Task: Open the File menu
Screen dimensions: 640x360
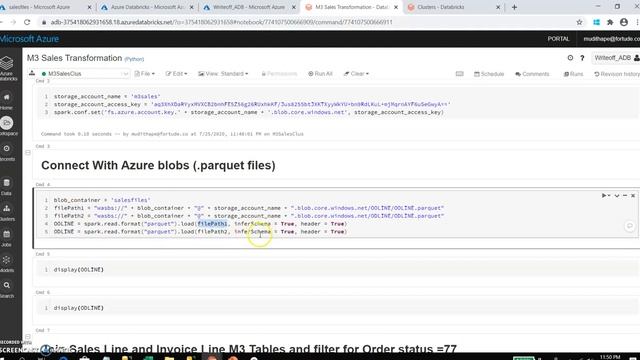Action: tap(144, 74)
